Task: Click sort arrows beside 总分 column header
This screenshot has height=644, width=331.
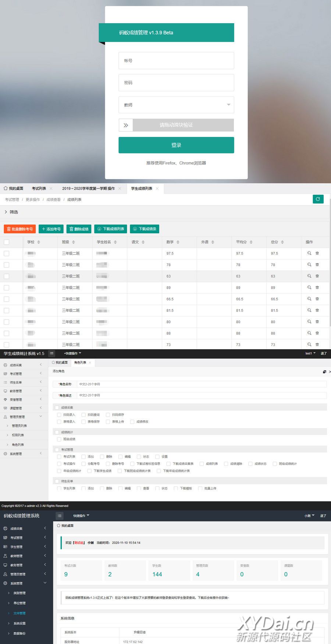Action: 282,242
